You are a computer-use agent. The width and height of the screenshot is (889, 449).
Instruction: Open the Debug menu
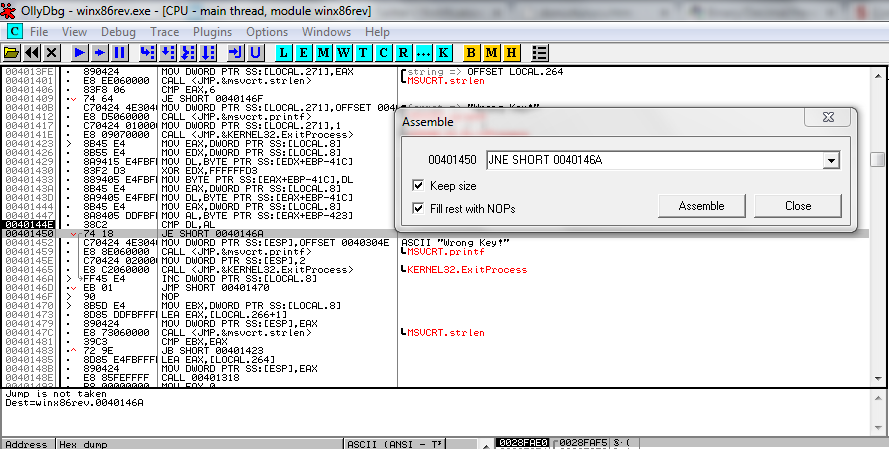click(x=118, y=32)
